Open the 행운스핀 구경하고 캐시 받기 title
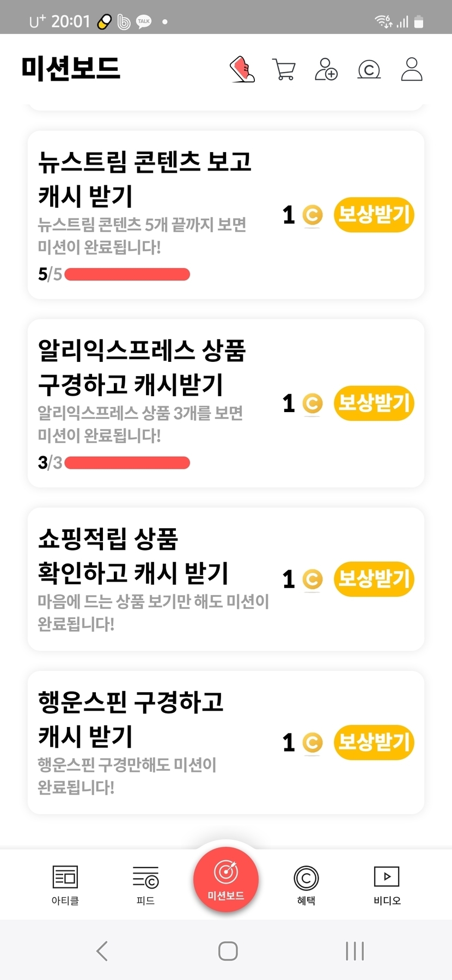Image resolution: width=452 pixels, height=980 pixels. coord(131,718)
